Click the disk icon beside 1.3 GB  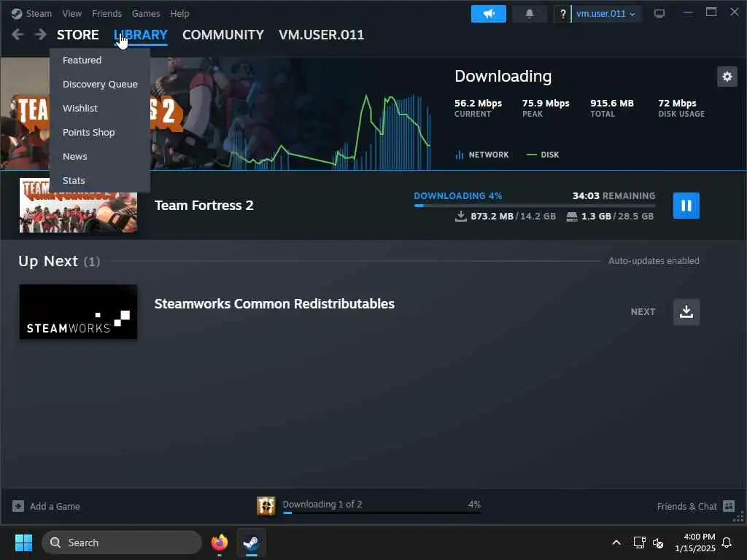tap(572, 217)
